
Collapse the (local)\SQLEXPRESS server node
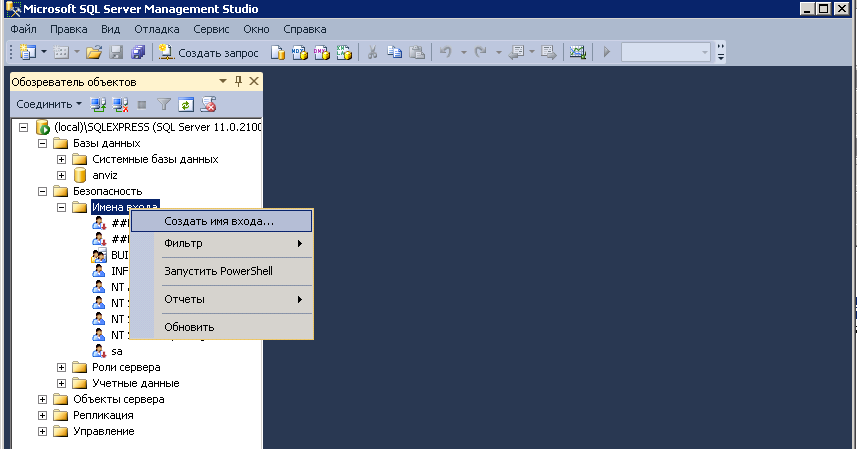[24, 127]
